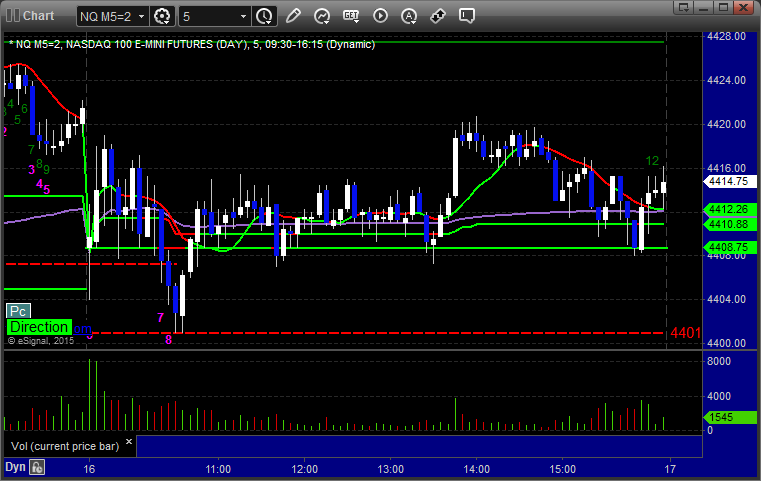The height and width of the screenshot is (481, 761).
Task: Click the 1545 volume value marker
Action: [x=729, y=417]
